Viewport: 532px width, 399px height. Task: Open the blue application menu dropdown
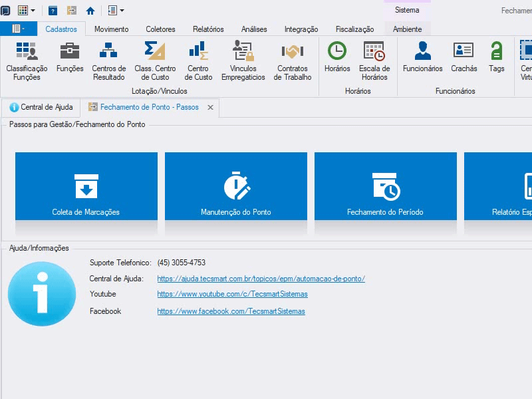(19, 29)
